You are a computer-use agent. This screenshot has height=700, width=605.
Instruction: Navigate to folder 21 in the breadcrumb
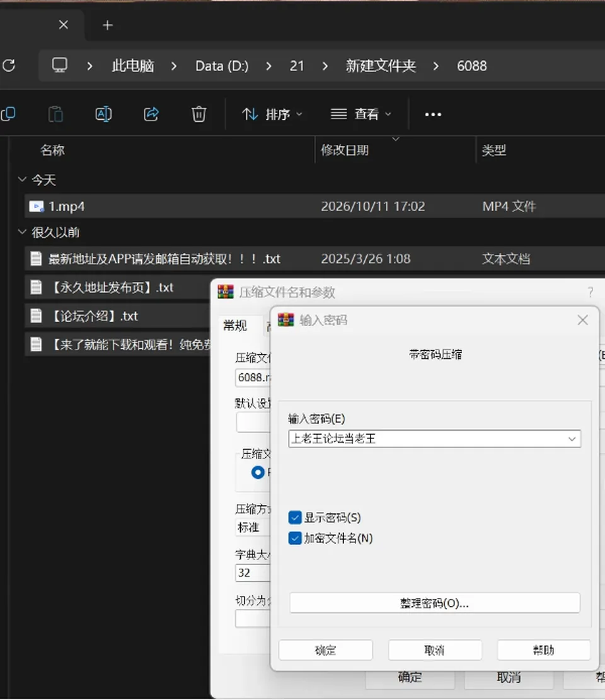(297, 66)
